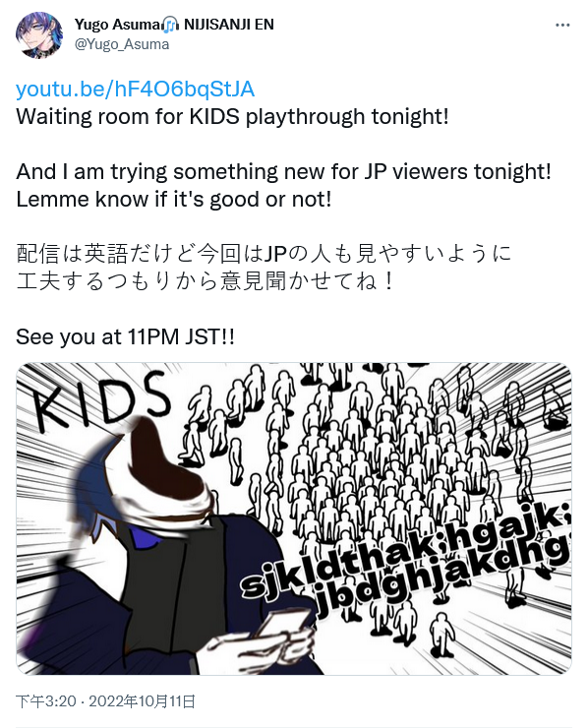Click the 'See you at 11PM JST!!' line
The image size is (588, 728).
pos(125,337)
